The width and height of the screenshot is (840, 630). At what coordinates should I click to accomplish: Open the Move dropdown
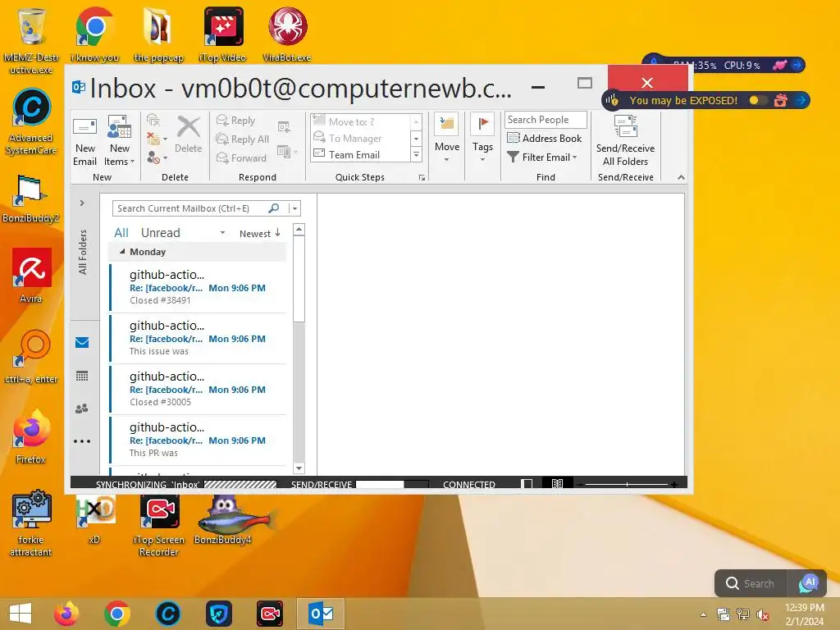click(x=447, y=139)
